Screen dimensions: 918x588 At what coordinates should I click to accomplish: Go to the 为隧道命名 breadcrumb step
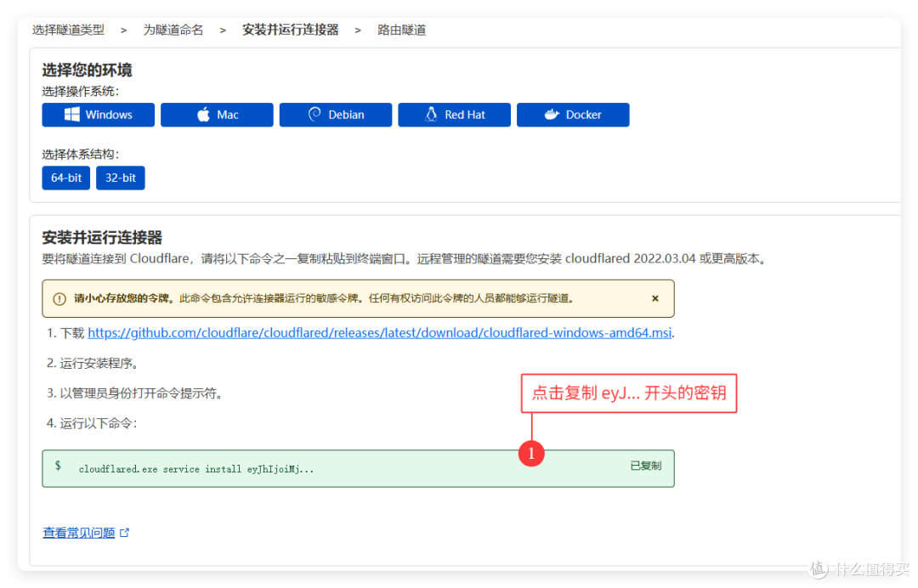click(x=173, y=30)
